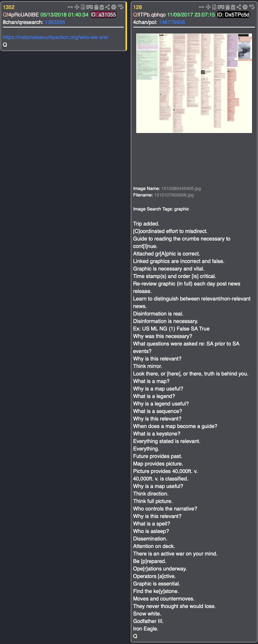Click the horizontal arrows icon on post 128
This screenshot has width=258, height=644.
[x=201, y=7]
